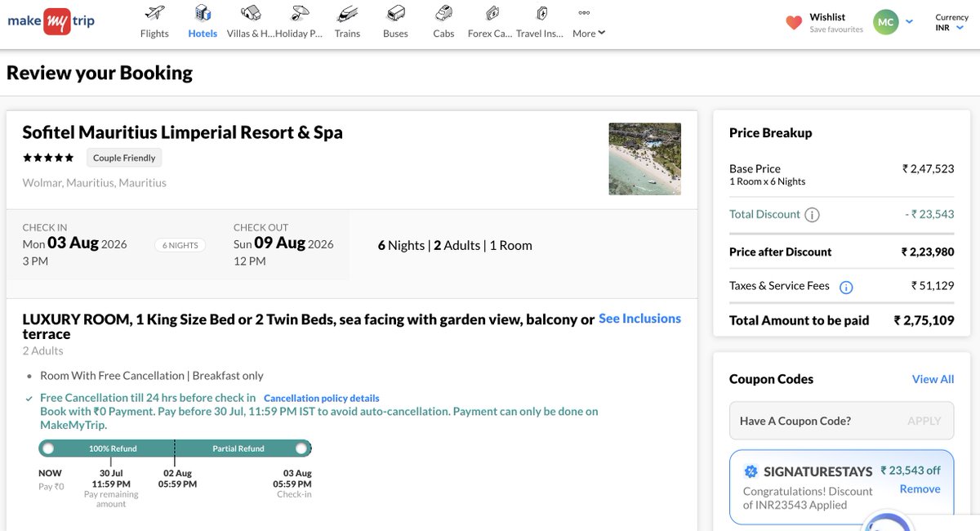Open the Holiday Packages umbrella icon
Viewport: 980px width, 531px height.
coord(300,13)
